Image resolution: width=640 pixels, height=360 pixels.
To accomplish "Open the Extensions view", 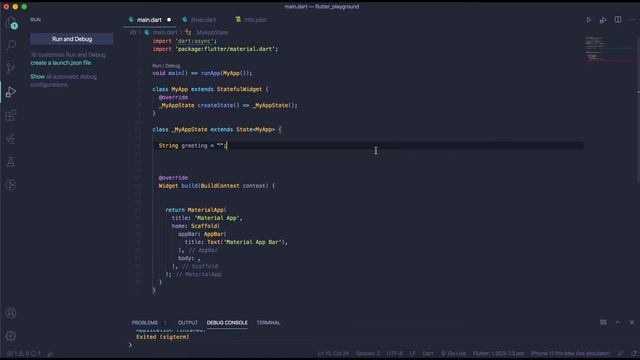I will pyautogui.click(x=11, y=115).
